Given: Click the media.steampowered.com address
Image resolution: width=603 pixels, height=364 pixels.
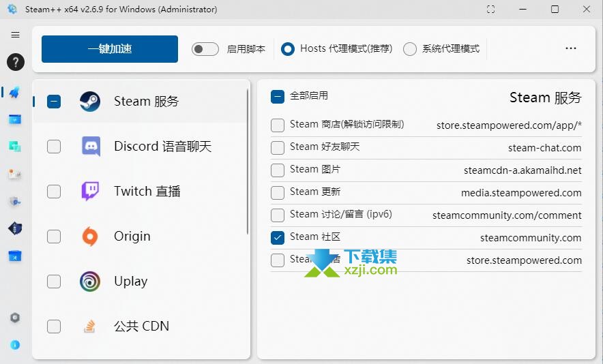Looking at the screenshot, I should [x=521, y=193].
